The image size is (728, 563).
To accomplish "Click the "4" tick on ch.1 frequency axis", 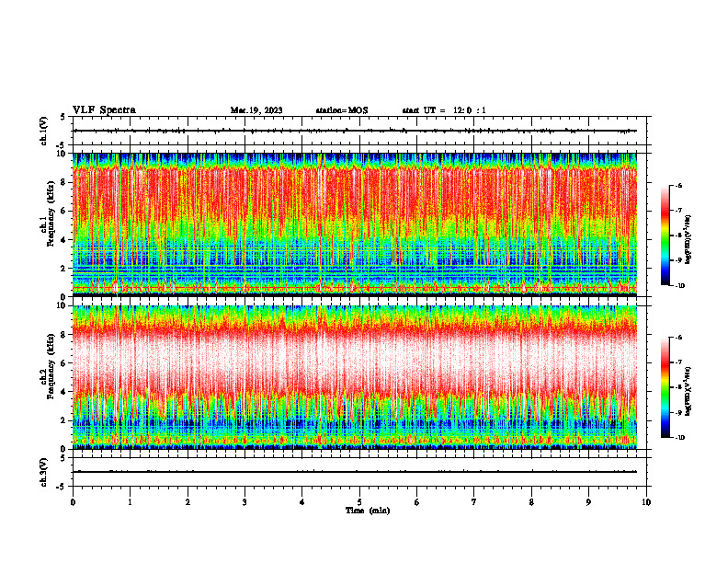I will [x=64, y=240].
